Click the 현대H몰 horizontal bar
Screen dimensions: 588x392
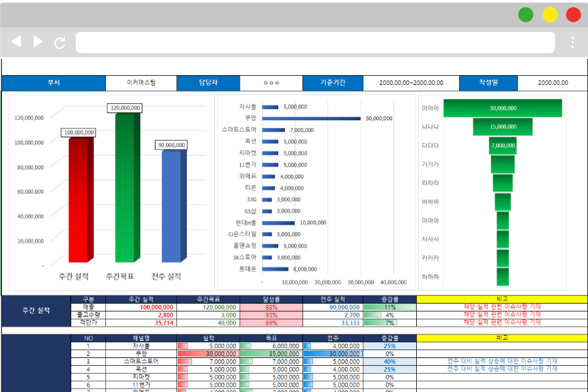(x=278, y=223)
